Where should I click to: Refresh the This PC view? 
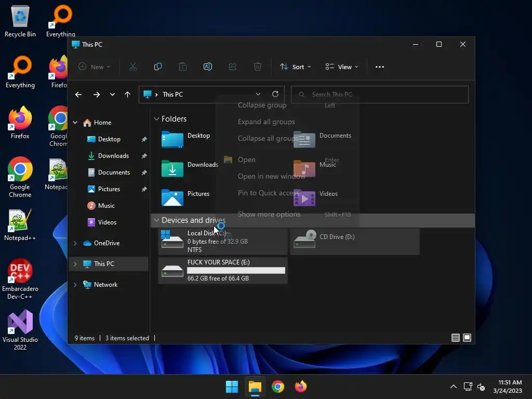[275, 94]
